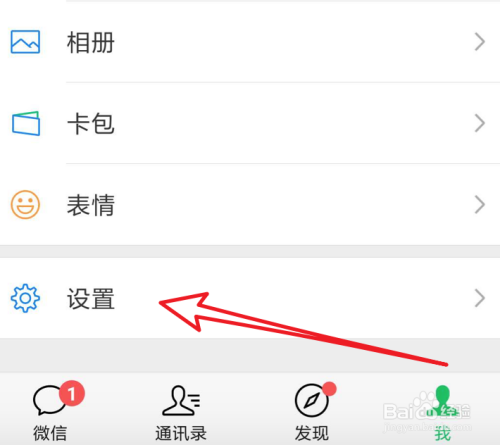Select the 我 tab label

[443, 434]
